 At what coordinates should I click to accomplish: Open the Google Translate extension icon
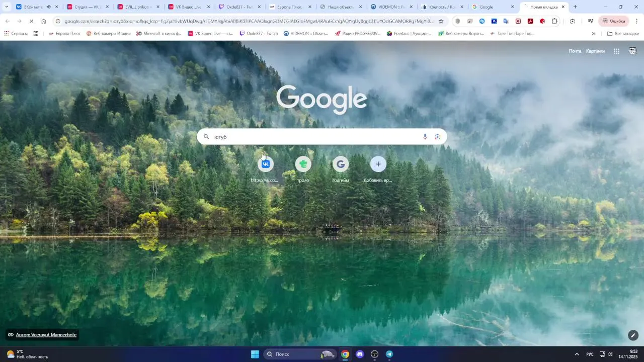click(506, 21)
